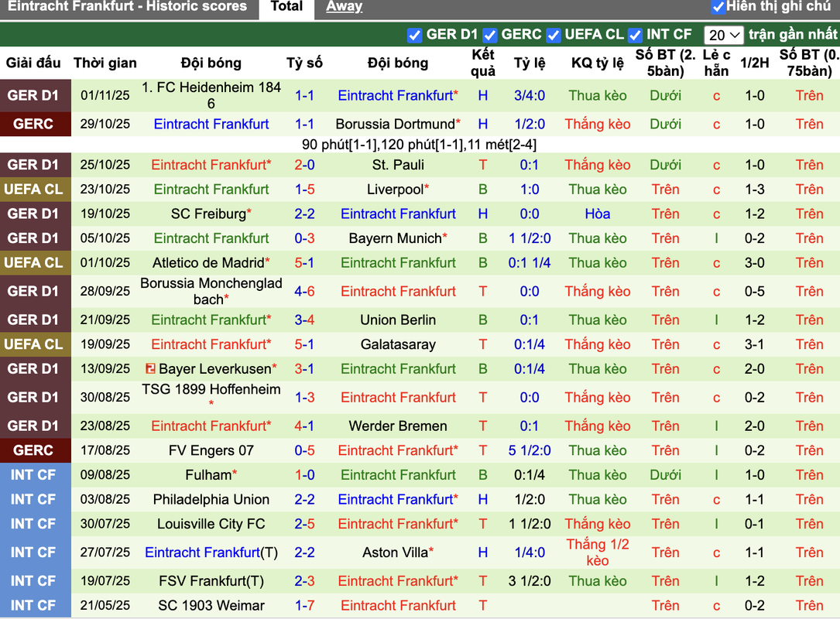This screenshot has width=840, height=619.
Task: Click Galatasaray team name
Action: click(398, 344)
